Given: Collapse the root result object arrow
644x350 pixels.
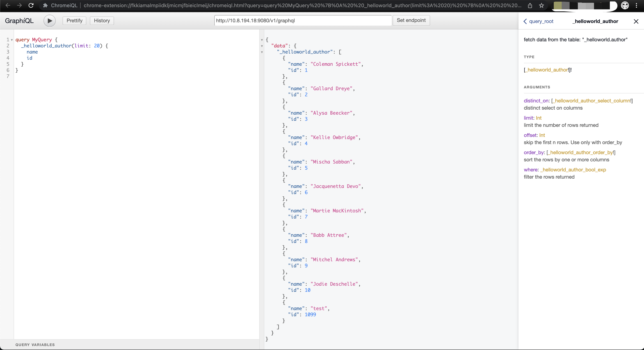Looking at the screenshot, I should click(x=262, y=40).
